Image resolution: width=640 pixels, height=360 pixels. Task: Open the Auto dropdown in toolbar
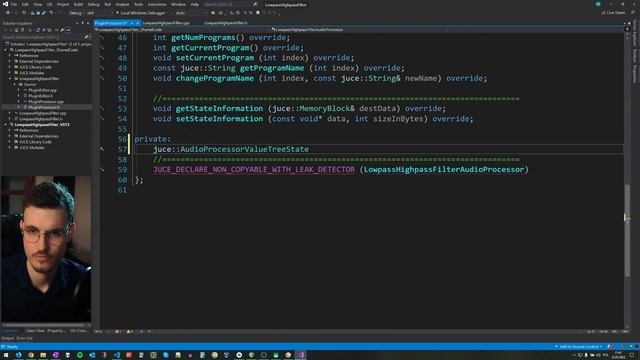(x=191, y=13)
